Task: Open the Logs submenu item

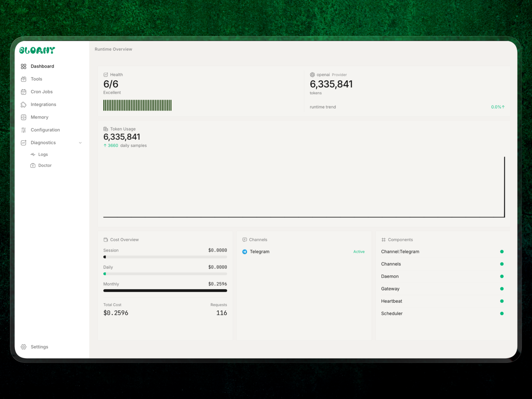Action: (43, 155)
